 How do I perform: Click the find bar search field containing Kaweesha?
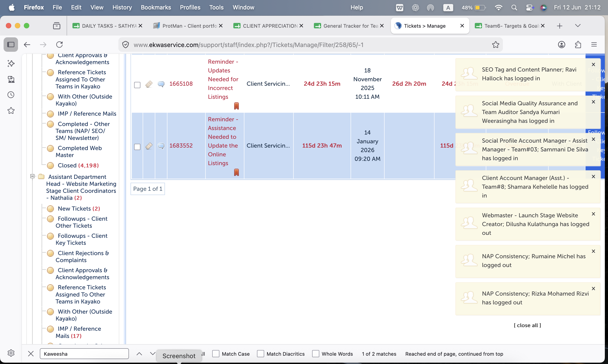[84, 354]
